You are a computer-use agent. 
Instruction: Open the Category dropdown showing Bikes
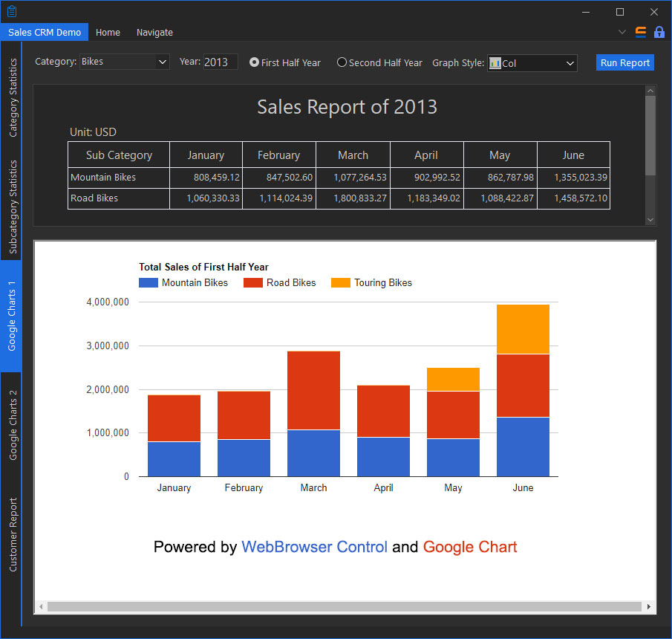[162, 62]
